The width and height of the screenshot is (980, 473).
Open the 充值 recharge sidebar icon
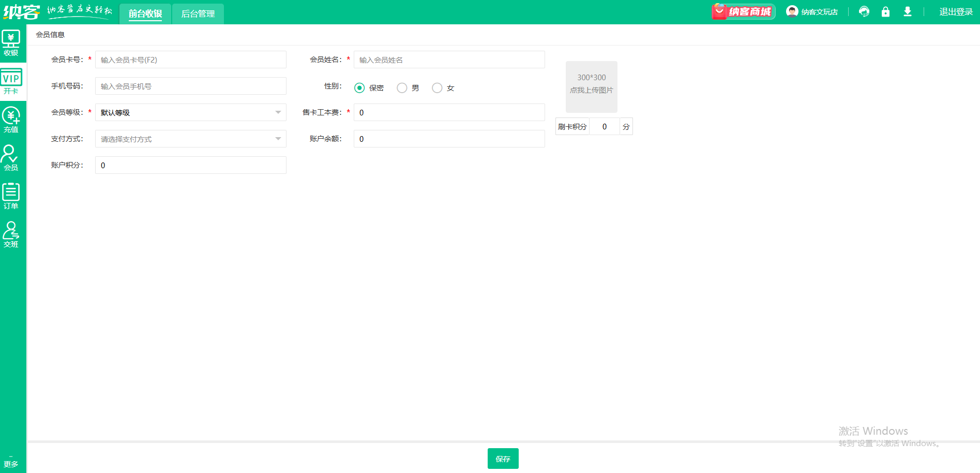[11, 120]
